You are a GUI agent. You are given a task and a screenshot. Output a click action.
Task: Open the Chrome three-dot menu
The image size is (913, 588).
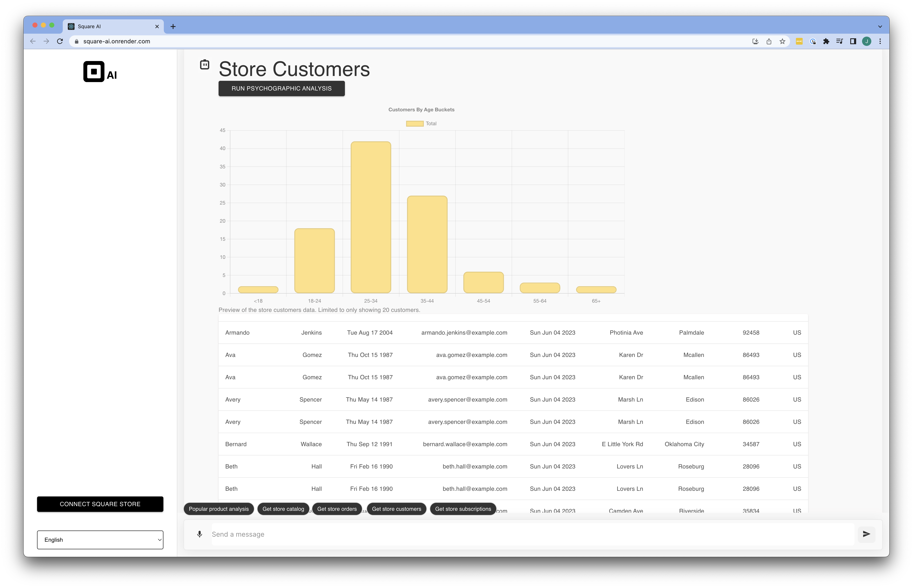[x=880, y=41]
